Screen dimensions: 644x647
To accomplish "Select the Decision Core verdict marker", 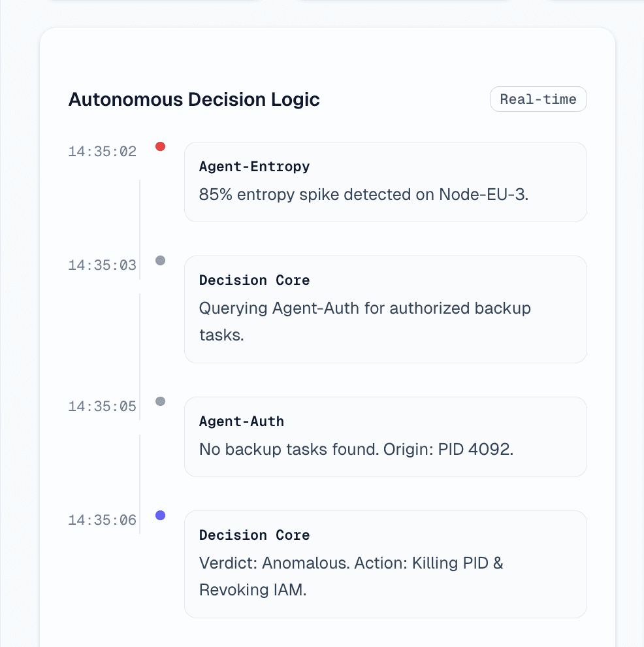I will (160, 515).
